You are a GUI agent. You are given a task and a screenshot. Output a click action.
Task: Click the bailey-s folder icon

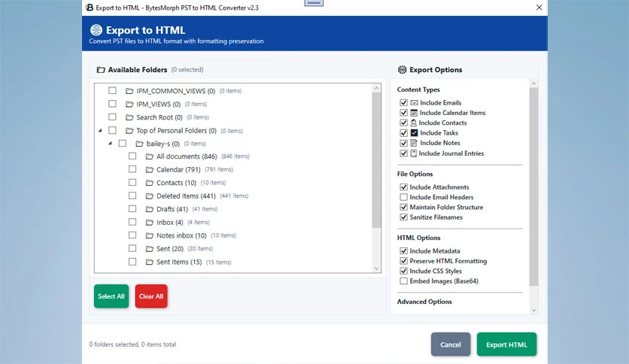(x=139, y=144)
